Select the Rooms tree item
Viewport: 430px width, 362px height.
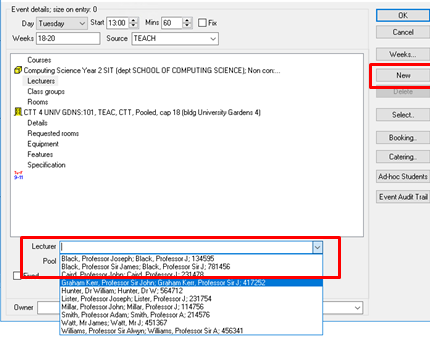coord(38,102)
